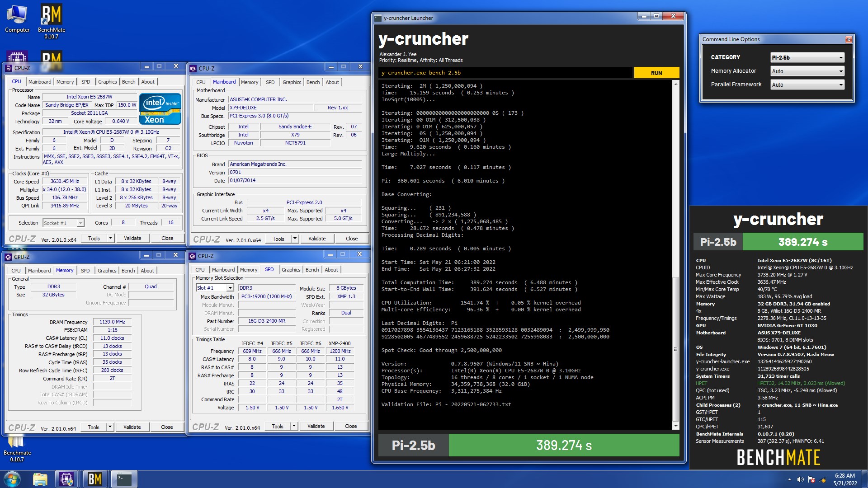Click Tools button in CPU-Z Memory window
This screenshot has width=868, height=488.
[x=94, y=427]
